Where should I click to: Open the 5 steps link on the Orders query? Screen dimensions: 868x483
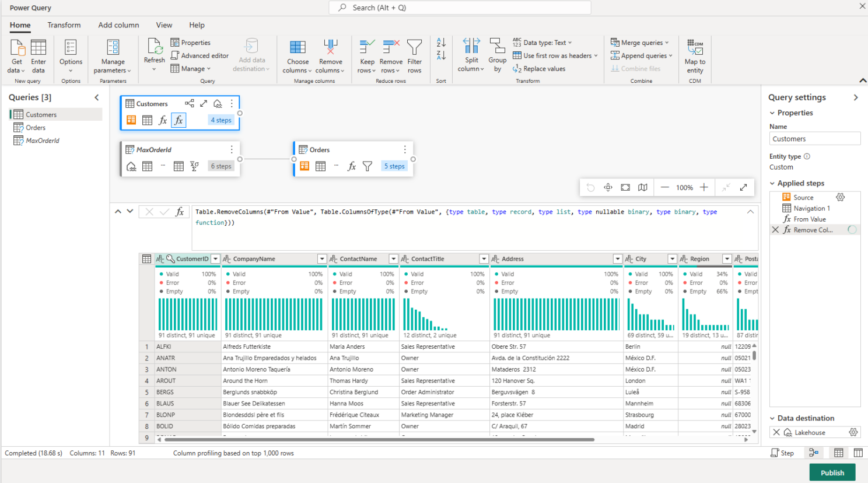pos(394,166)
